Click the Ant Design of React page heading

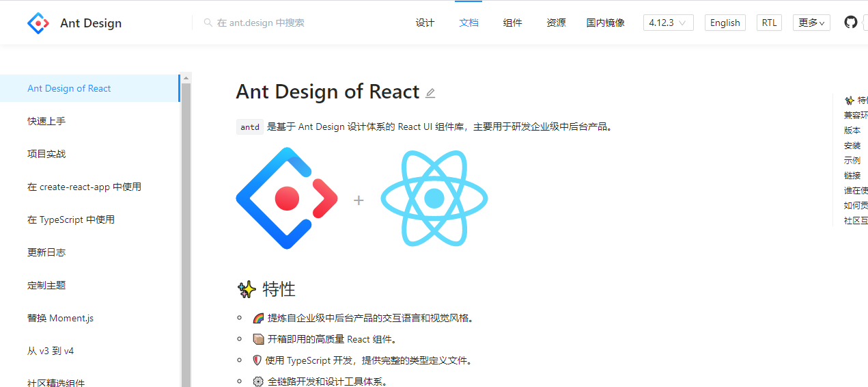(x=327, y=92)
